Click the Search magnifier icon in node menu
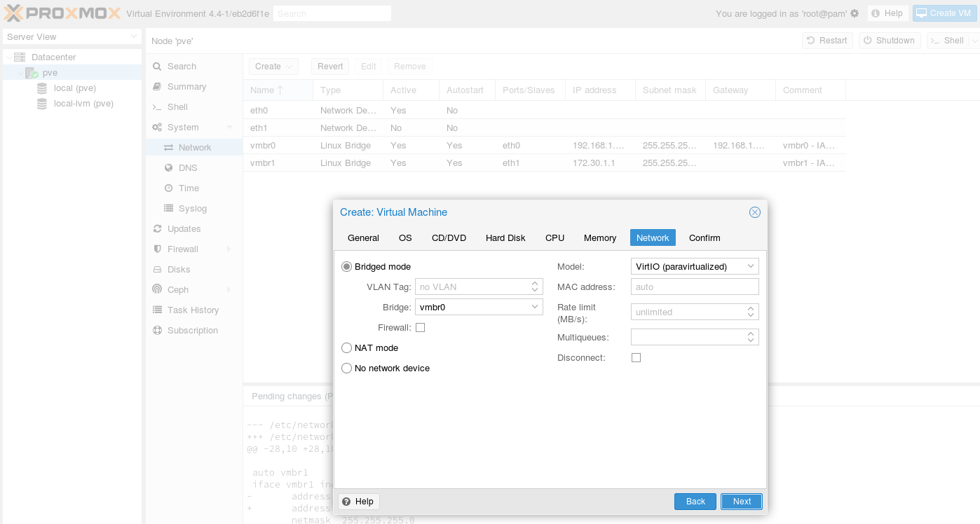Viewport: 980px width, 524px height. pyautogui.click(x=157, y=66)
